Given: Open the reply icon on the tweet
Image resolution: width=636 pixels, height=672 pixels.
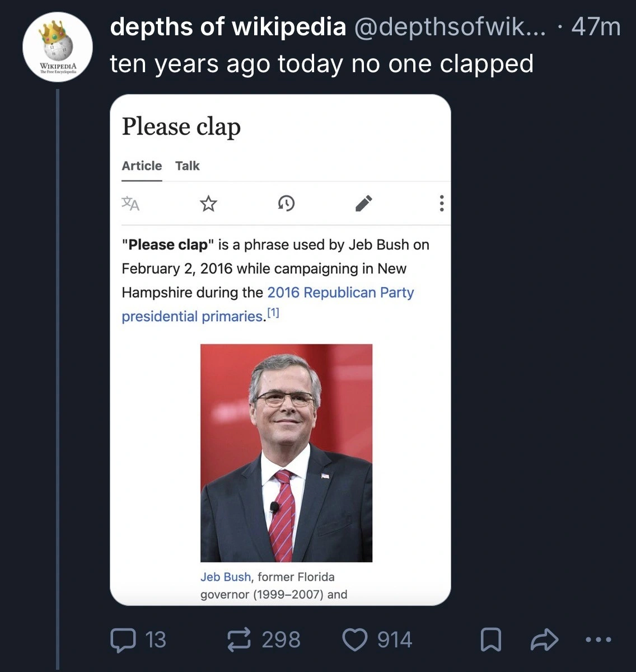Looking at the screenshot, I should [124, 640].
